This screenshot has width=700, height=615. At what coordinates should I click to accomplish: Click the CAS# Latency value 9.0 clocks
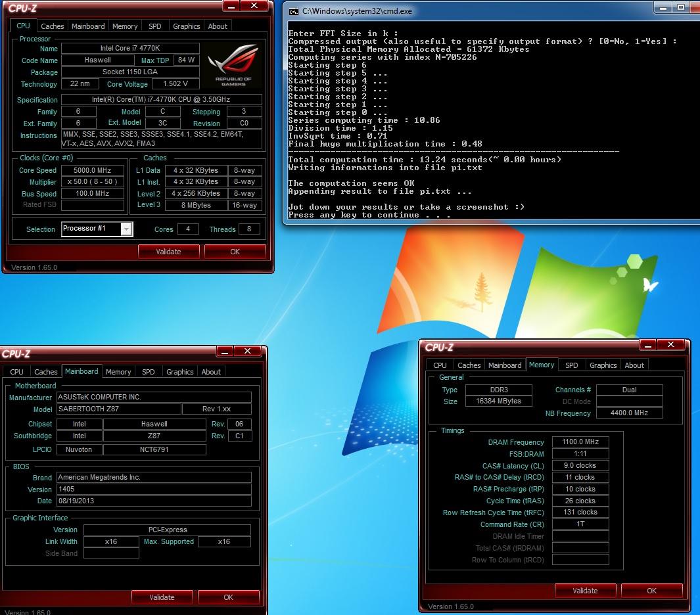580,465
